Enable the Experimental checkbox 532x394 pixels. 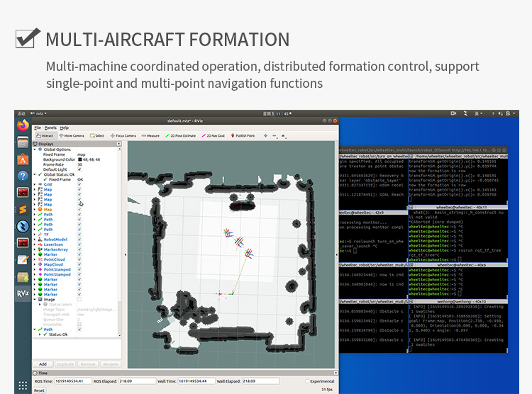pos(308,381)
